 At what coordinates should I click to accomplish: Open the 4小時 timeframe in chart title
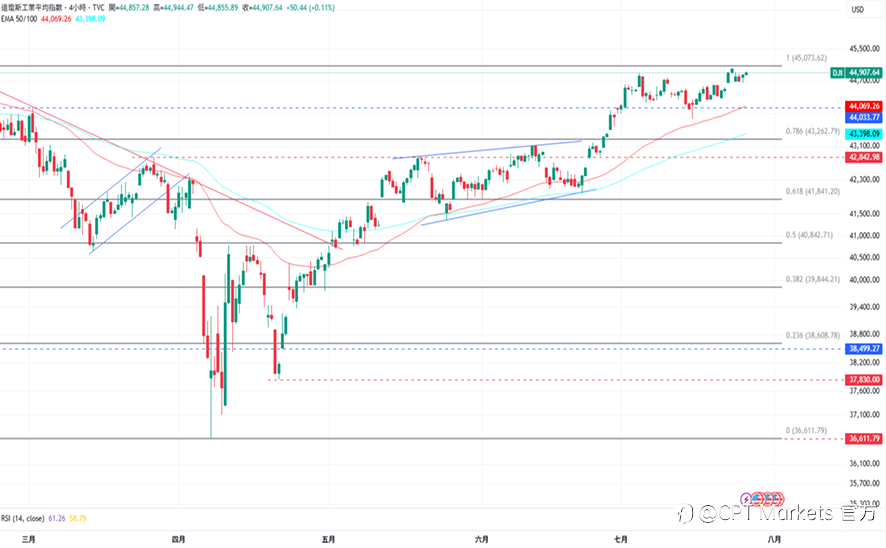click(79, 8)
